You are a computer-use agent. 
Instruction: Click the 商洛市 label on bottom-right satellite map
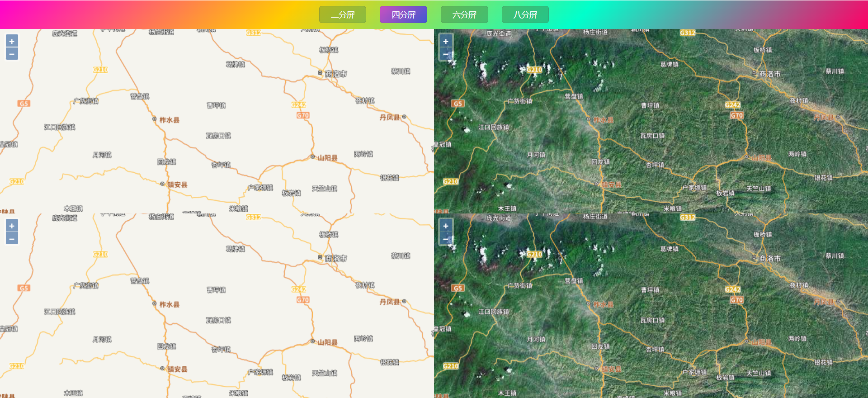(770, 258)
